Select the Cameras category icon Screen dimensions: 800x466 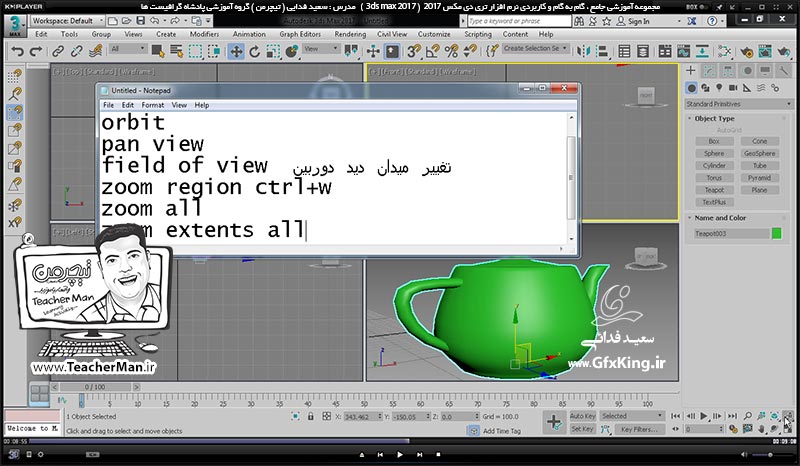pyautogui.click(x=733, y=88)
